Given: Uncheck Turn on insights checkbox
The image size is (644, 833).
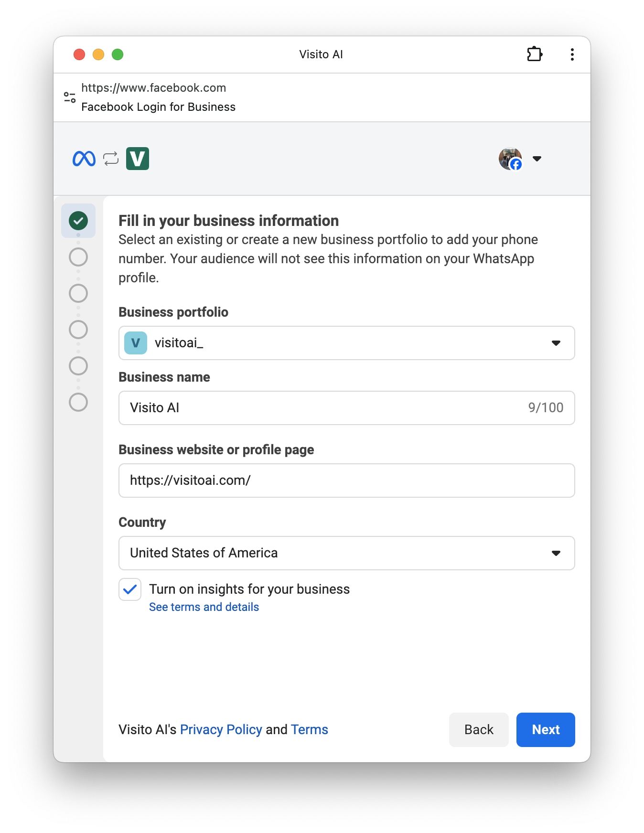Looking at the screenshot, I should coord(130,589).
